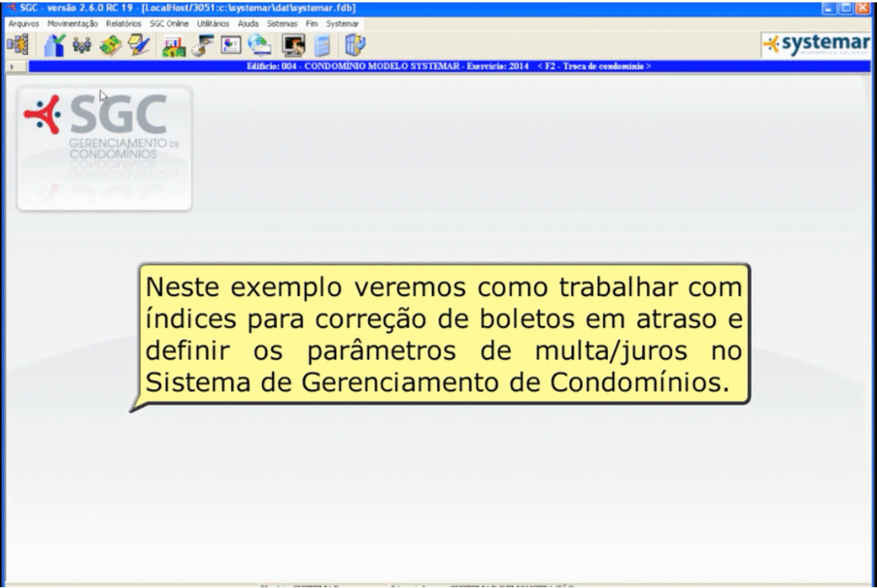Screen dimensions: 877x588
Task: Click the buildings with green checkmark icon
Action: [56, 46]
